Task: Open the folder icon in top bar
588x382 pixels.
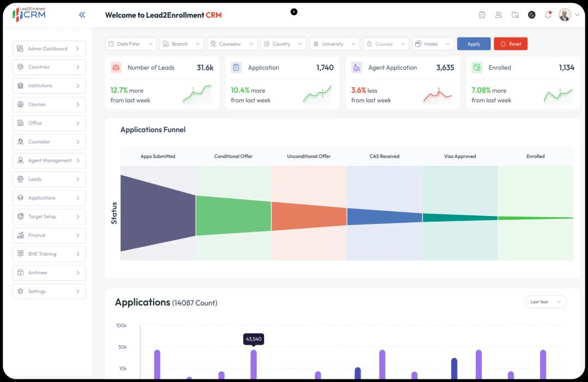Action: pyautogui.click(x=515, y=15)
